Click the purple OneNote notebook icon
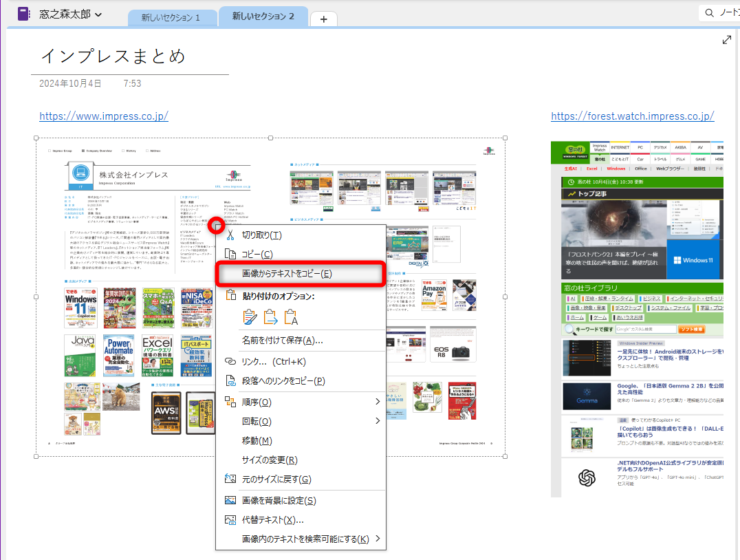Image resolution: width=740 pixels, height=560 pixels. tap(23, 12)
